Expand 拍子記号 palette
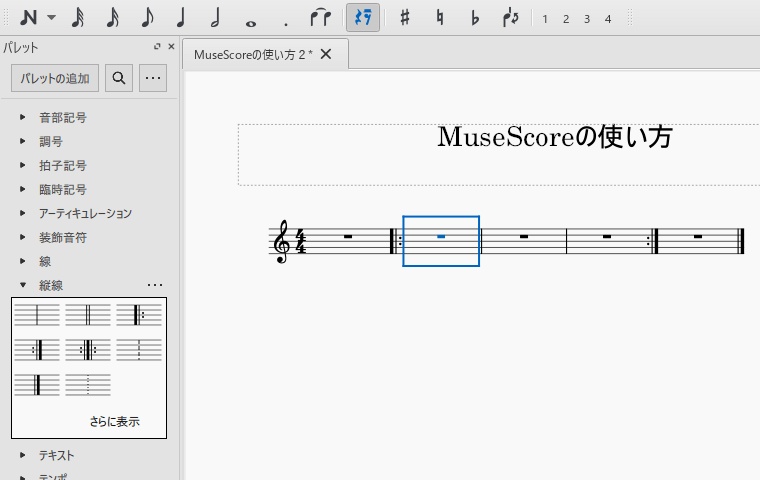The image size is (760, 480). click(22, 165)
